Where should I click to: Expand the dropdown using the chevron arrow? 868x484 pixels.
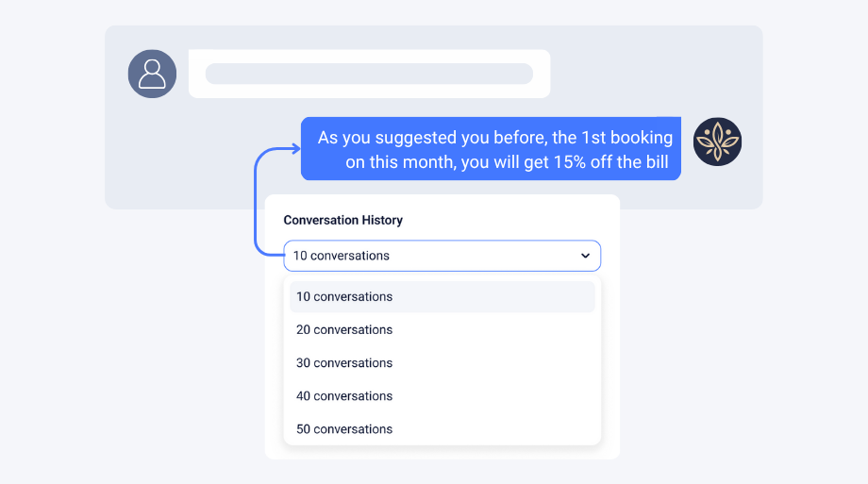pos(585,256)
